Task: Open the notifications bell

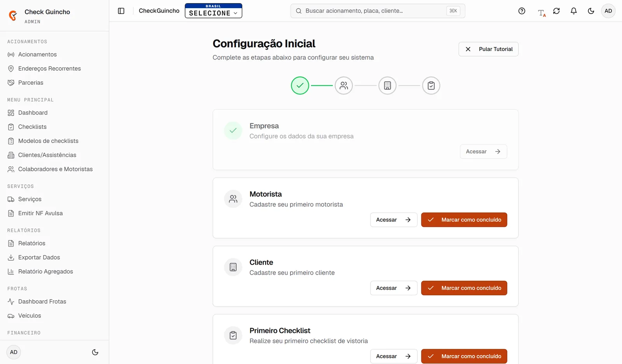Action: click(573, 11)
